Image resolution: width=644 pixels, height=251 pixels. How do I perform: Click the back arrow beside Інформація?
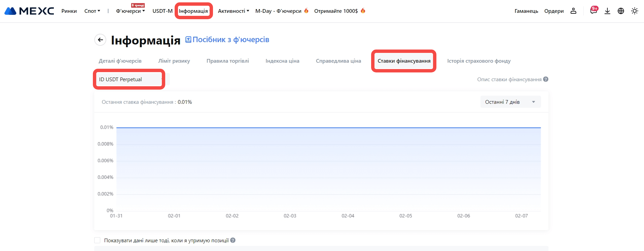click(100, 40)
